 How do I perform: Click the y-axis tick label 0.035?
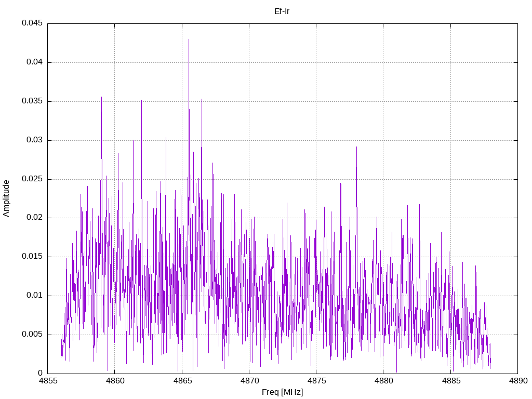(32, 101)
